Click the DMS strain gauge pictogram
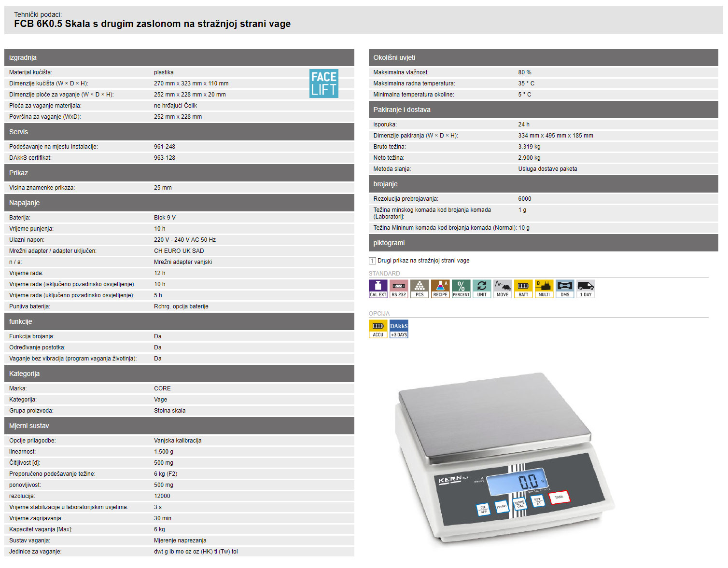 pyautogui.click(x=565, y=289)
